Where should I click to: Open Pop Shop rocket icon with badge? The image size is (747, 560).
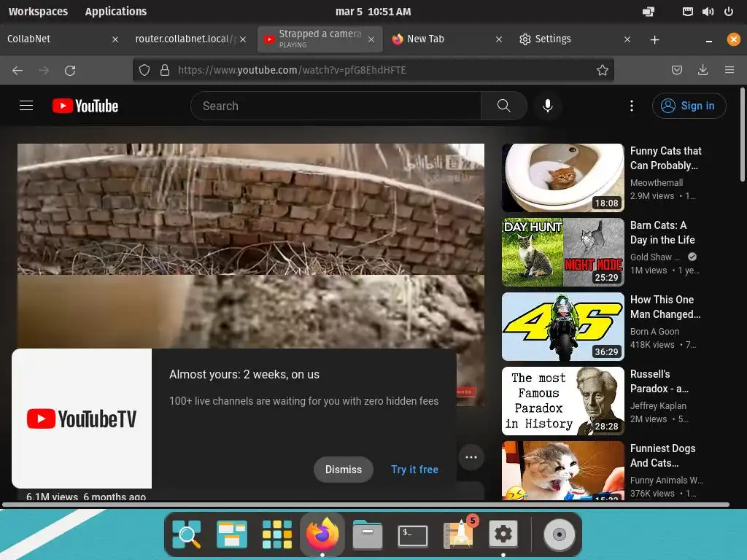pos(459,533)
